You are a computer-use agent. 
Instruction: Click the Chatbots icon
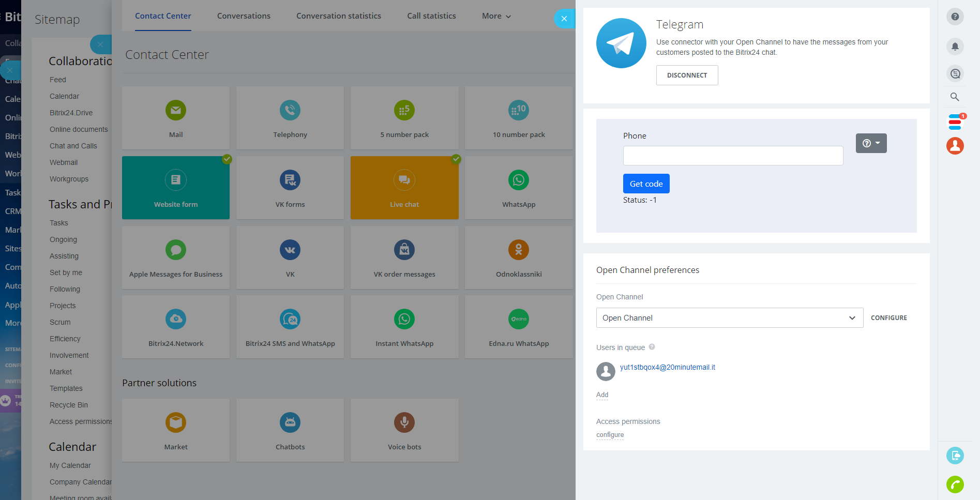point(290,423)
